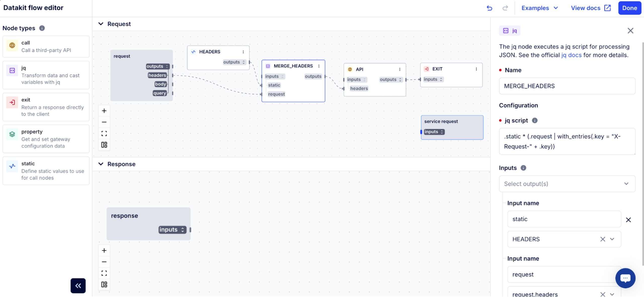Toggle HEADERS node outputs expander
Image resolution: width=644 pixels, height=297 pixels.
(244, 62)
